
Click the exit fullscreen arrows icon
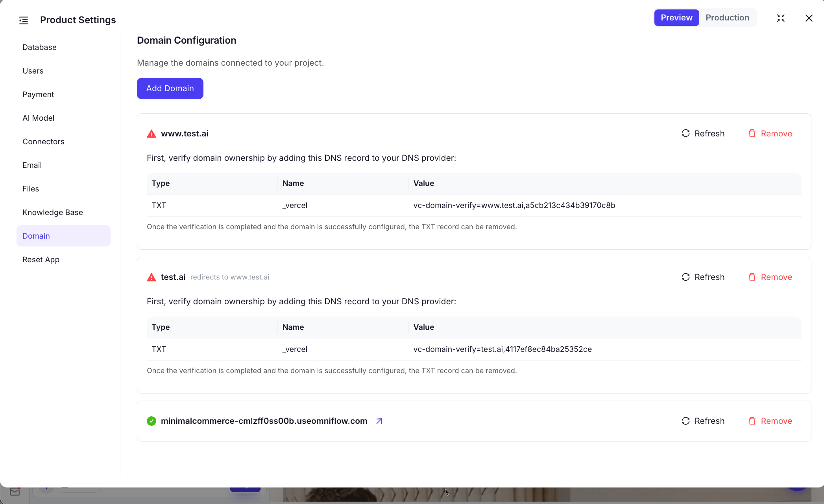pos(781,18)
